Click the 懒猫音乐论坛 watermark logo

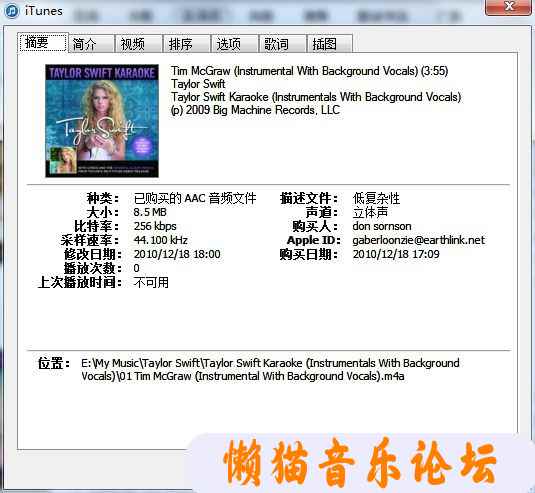(x=360, y=463)
